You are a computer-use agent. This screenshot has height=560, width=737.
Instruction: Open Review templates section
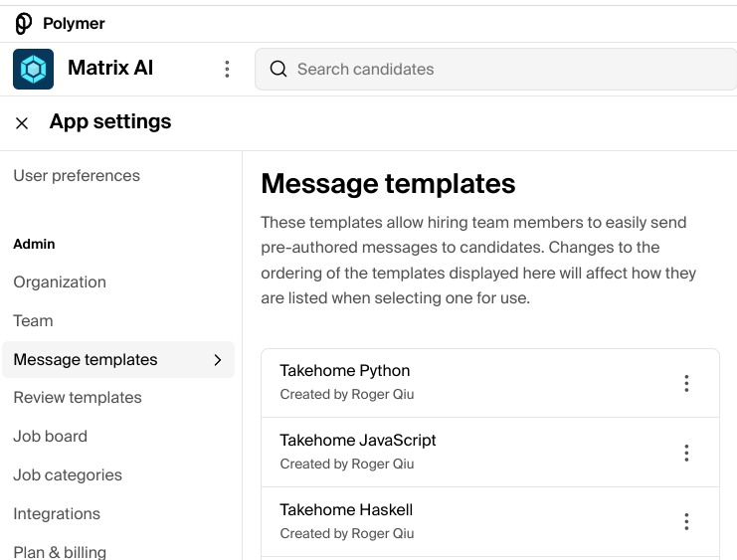(x=78, y=398)
